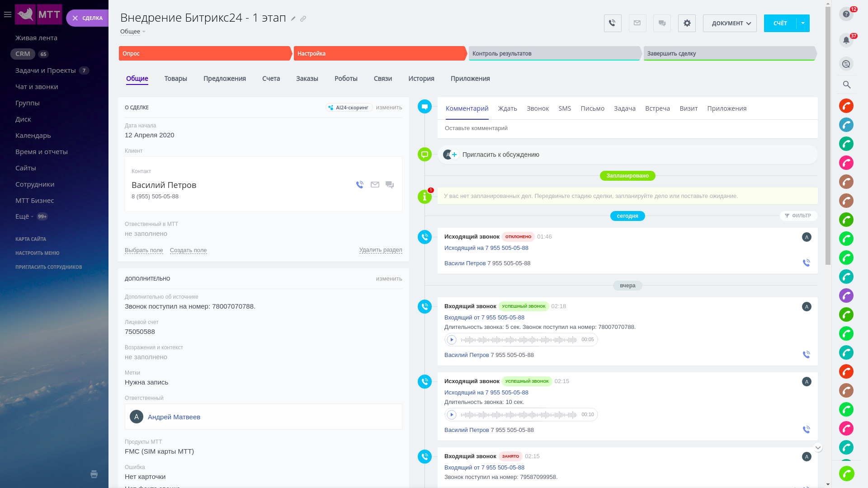
Task: Open settings gear in deal header
Action: 687,23
